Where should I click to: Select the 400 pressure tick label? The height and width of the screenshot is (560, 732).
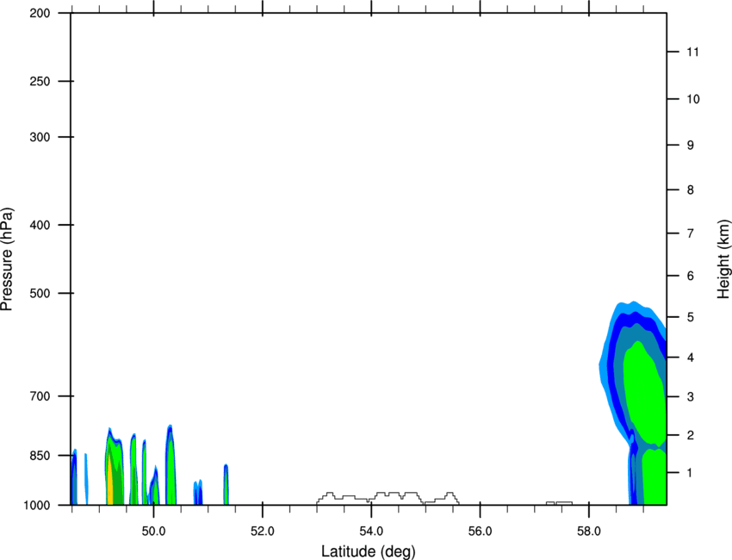coord(40,225)
